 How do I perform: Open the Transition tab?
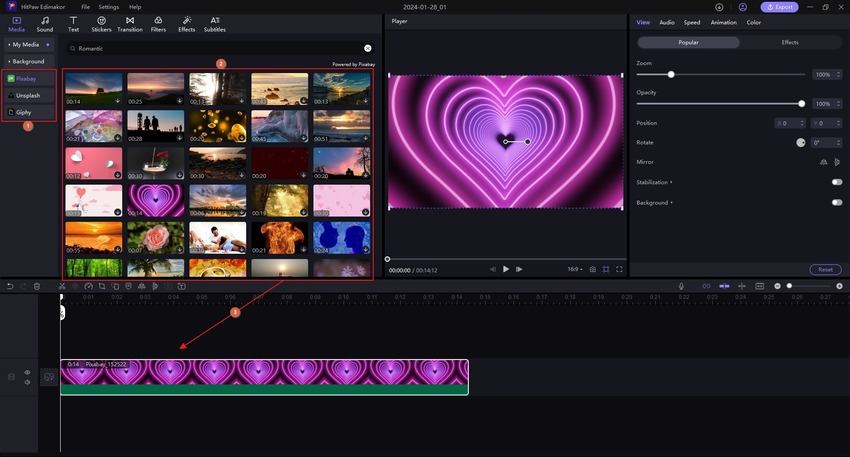[130, 24]
